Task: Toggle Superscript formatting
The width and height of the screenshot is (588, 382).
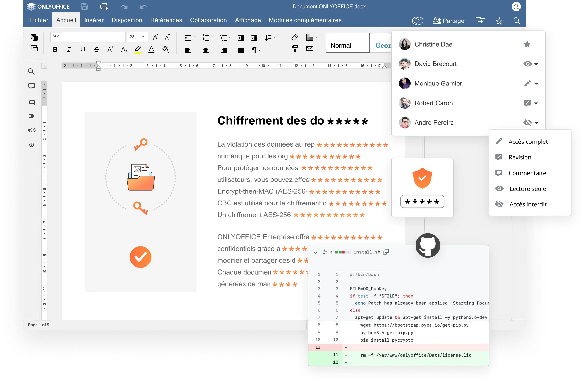Action: (110, 49)
